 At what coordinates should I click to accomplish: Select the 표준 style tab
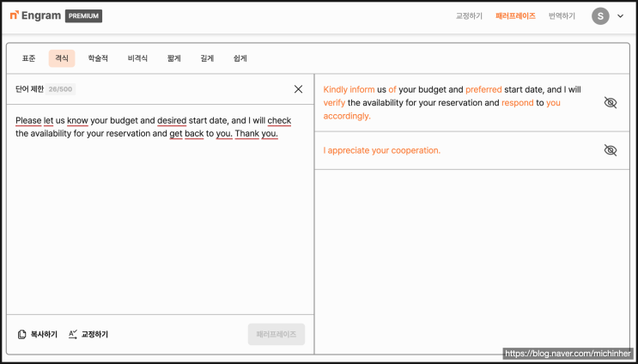tap(28, 58)
